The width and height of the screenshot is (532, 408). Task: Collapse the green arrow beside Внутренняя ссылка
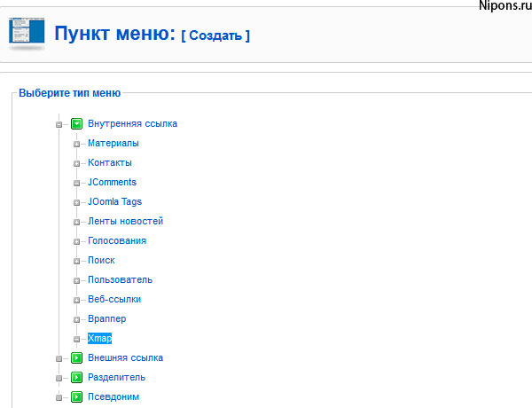[76, 124]
